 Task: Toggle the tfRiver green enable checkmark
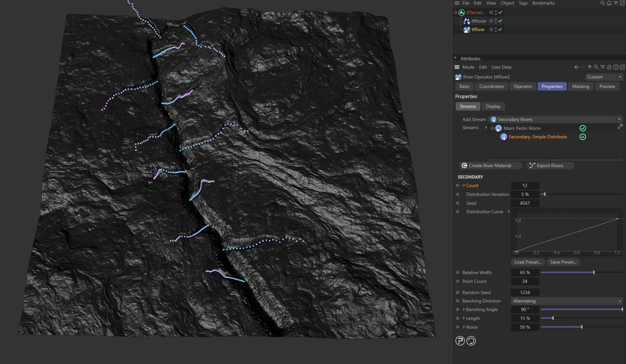[x=500, y=29]
